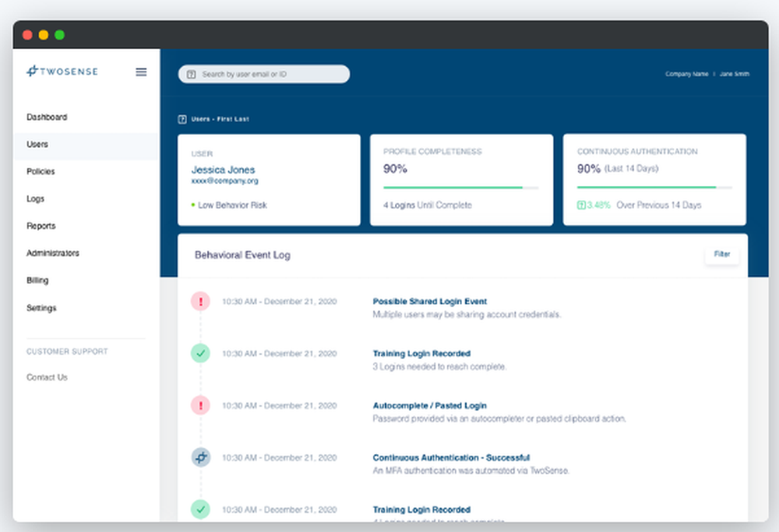Click the Filter button
779x532 pixels.
722,254
